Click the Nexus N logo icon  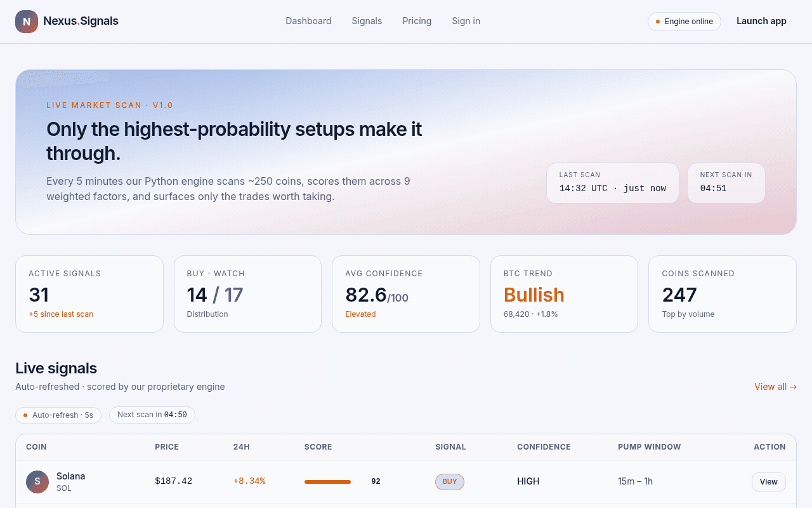(x=27, y=22)
